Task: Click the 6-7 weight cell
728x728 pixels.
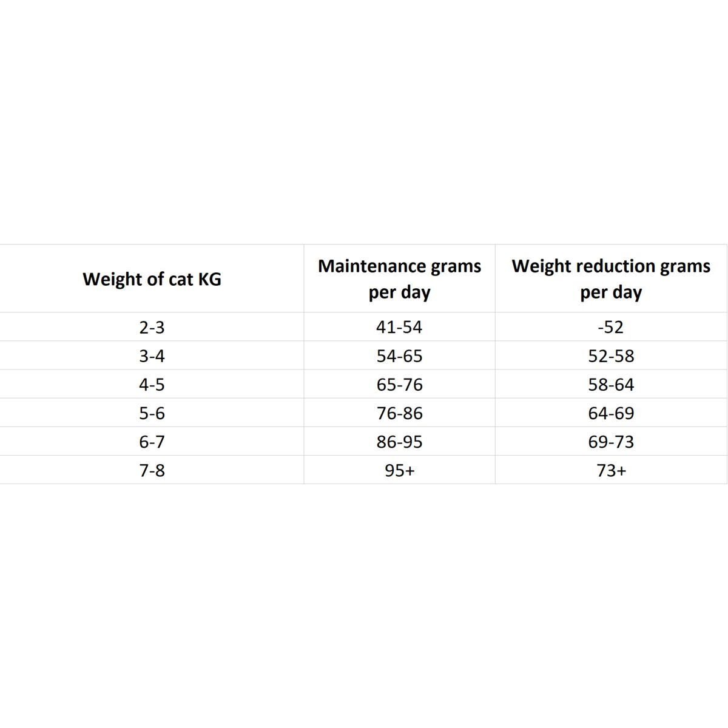Action: (152, 442)
